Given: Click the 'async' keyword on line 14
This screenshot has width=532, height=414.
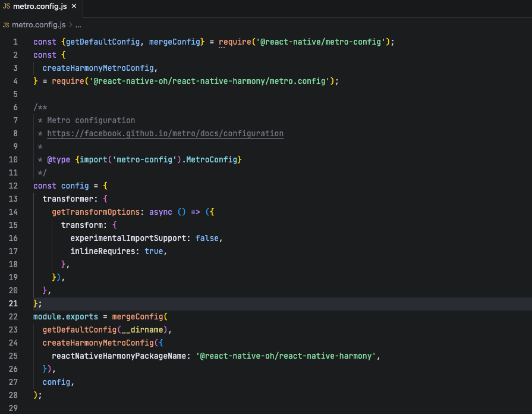Looking at the screenshot, I should coord(160,212).
